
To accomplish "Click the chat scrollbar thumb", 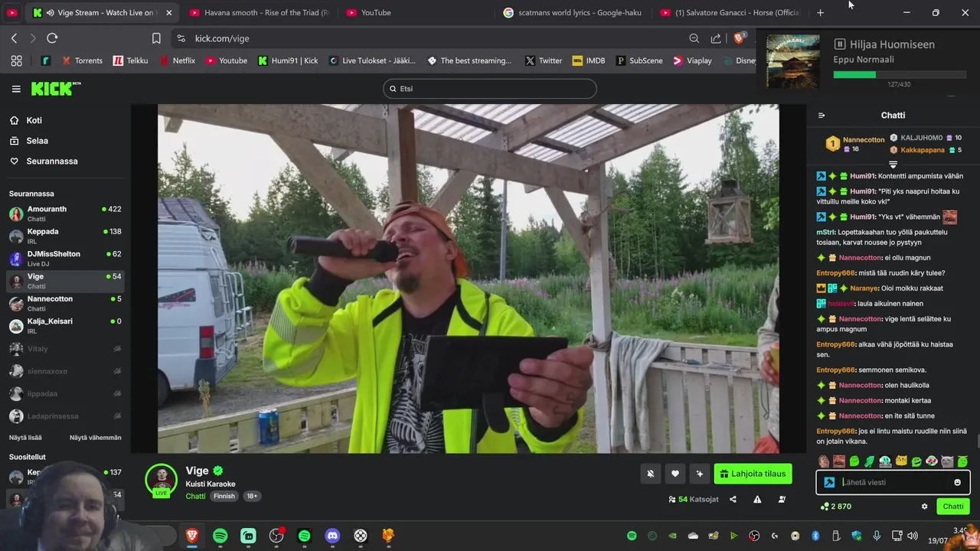I will tap(977, 441).
